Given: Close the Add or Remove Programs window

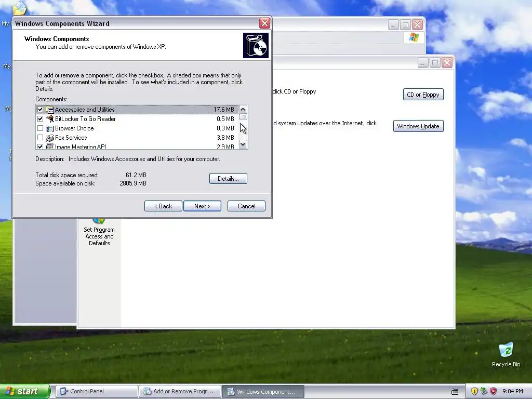Looking at the screenshot, I should point(447,63).
